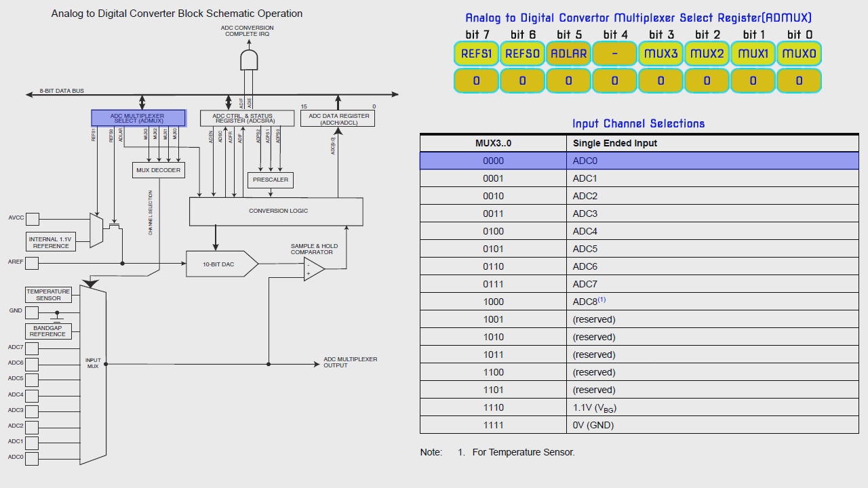Click the sample & hold comparator triangle
This screenshot has width=868, height=488.
point(314,268)
